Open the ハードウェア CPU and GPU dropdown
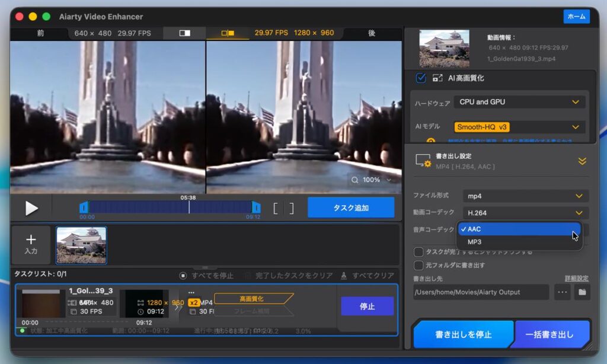This screenshot has width=607, height=364. pyautogui.click(x=519, y=102)
